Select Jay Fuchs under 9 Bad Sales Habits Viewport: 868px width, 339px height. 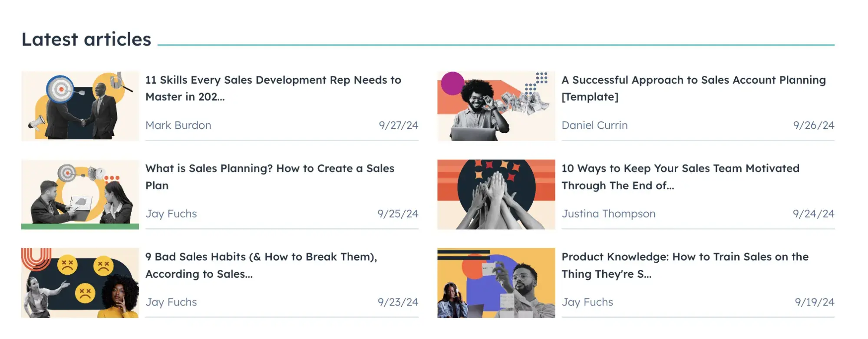pyautogui.click(x=171, y=302)
